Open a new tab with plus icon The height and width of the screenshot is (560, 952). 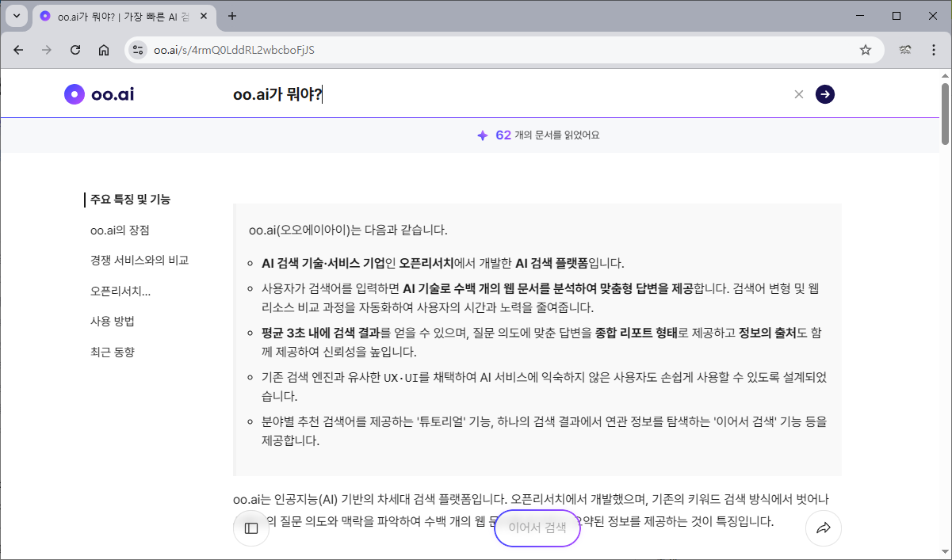coord(232,16)
